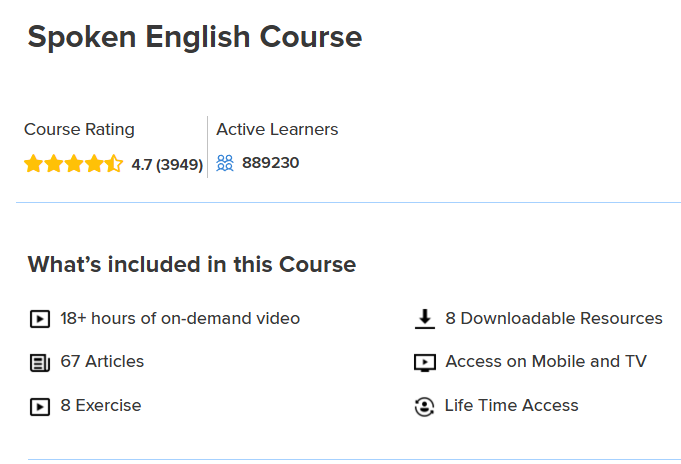Click the Life Time Access text
The image size is (681, 464).
(x=512, y=406)
